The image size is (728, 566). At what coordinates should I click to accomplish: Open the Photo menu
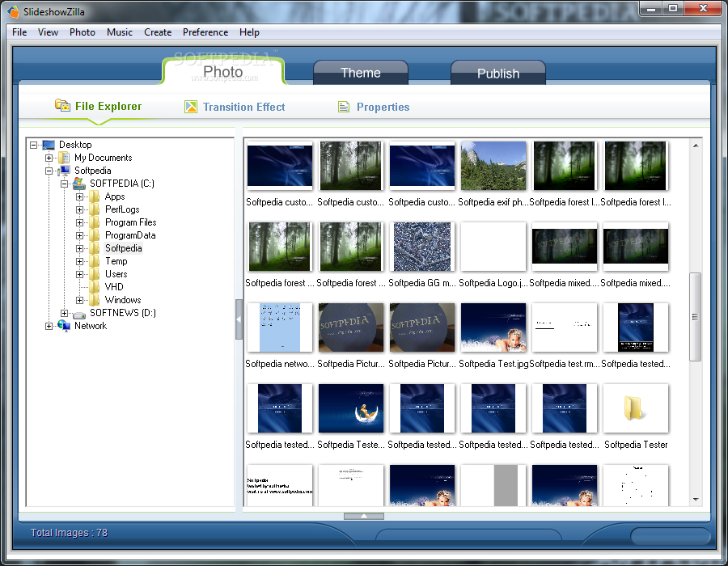coord(83,32)
